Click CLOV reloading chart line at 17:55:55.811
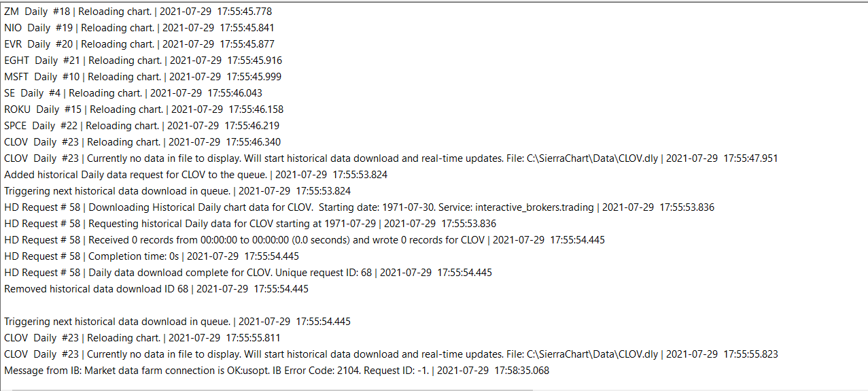The width and height of the screenshot is (868, 391). (142, 338)
